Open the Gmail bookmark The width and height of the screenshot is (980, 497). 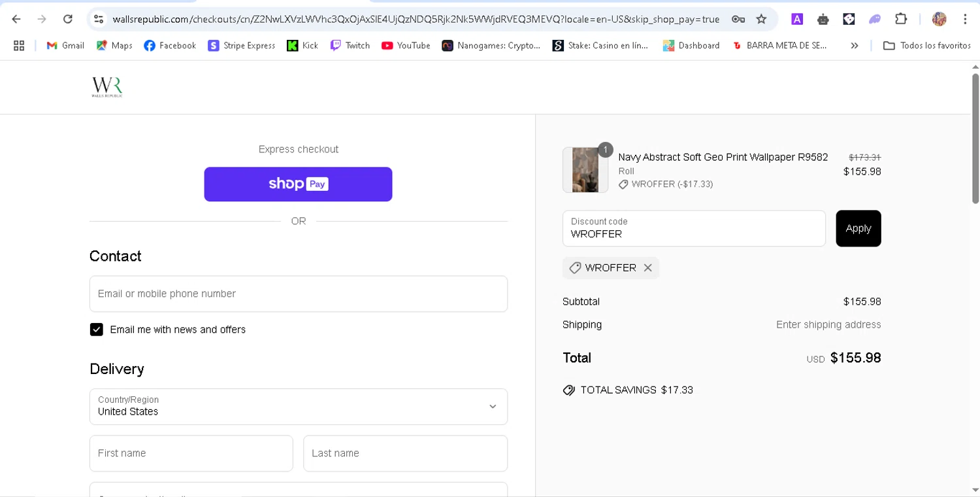(x=65, y=45)
